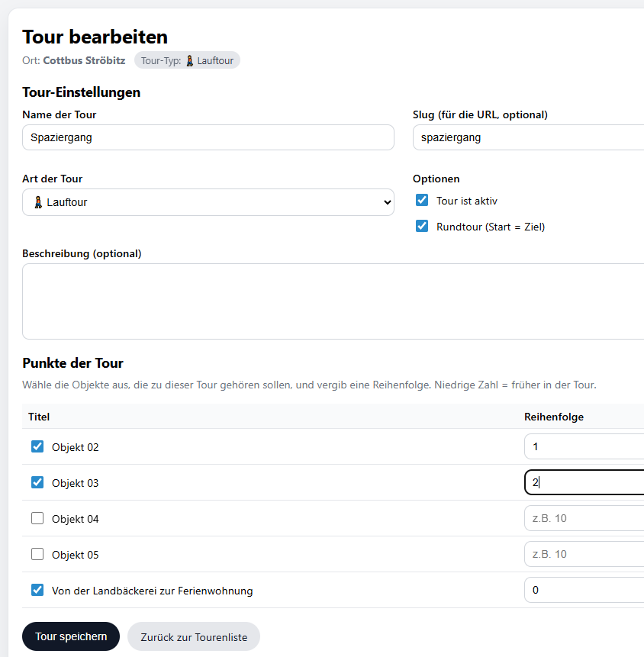This screenshot has width=644, height=657.
Task: Click the Reihenfolge field for Objekt 02
Action: tap(584, 447)
